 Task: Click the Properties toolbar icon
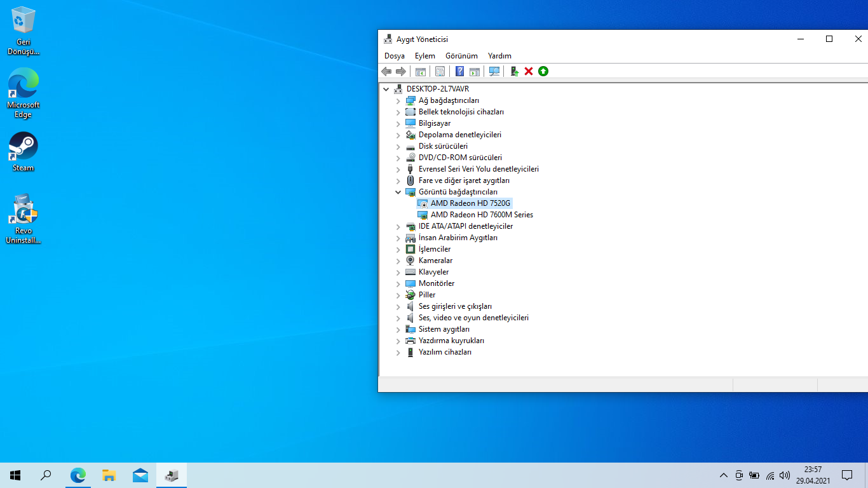(440, 71)
